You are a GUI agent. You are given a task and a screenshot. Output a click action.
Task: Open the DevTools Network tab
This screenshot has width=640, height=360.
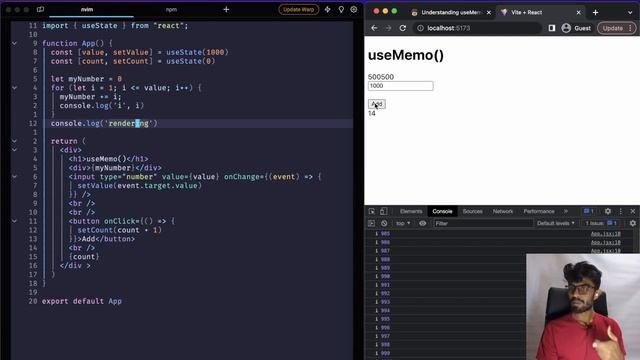tap(503, 211)
